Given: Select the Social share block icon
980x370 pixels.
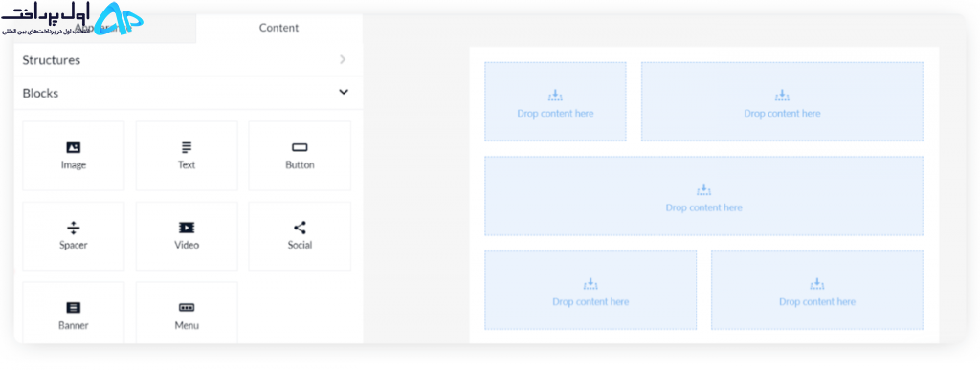Looking at the screenshot, I should click(300, 228).
